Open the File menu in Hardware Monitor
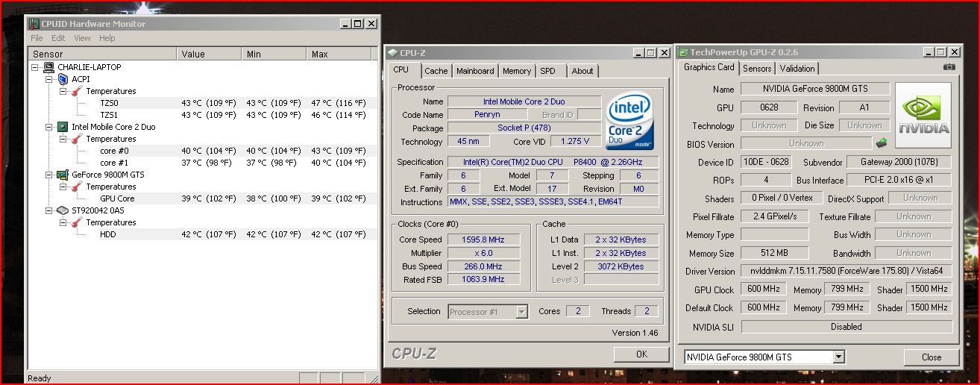This screenshot has width=980, height=385. click(x=37, y=38)
